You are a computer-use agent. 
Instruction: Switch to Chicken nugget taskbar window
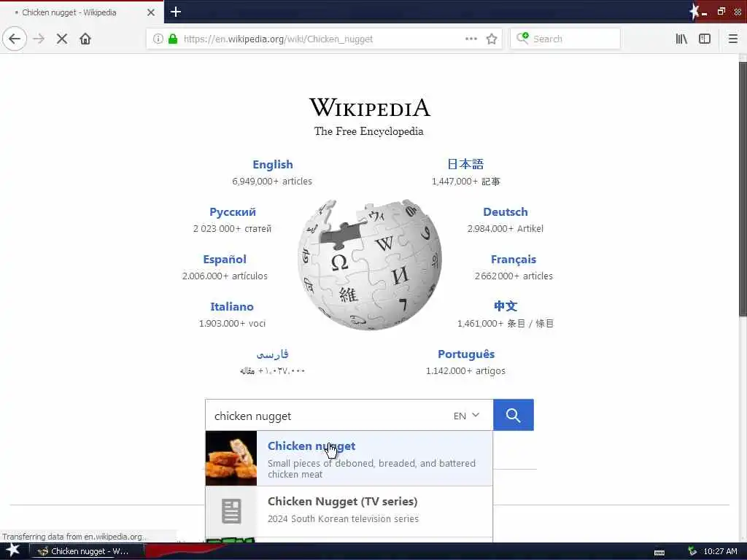pyautogui.click(x=87, y=551)
